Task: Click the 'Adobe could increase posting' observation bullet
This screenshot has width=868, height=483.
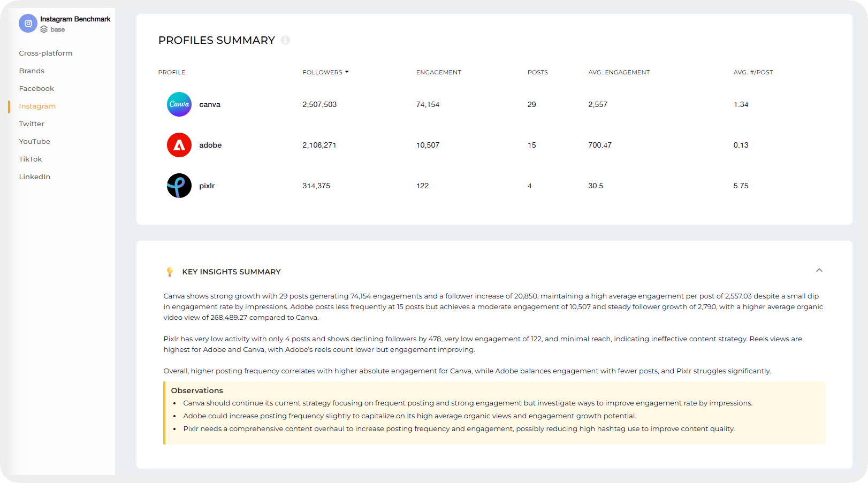Action: point(410,416)
